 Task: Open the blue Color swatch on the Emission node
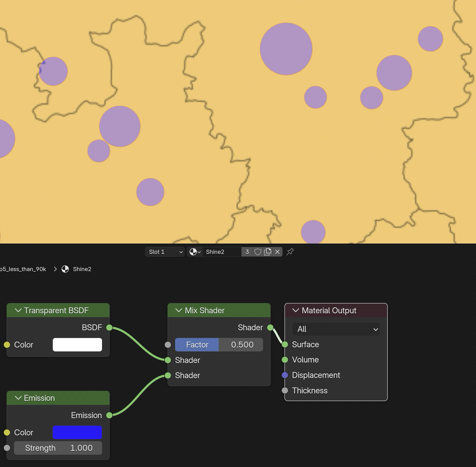[77, 432]
